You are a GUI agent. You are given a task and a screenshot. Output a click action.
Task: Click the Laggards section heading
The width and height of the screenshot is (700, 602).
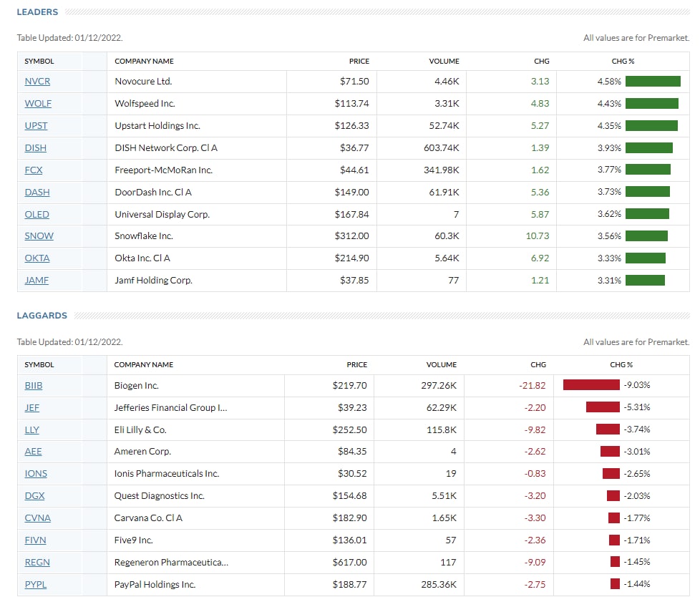42,316
